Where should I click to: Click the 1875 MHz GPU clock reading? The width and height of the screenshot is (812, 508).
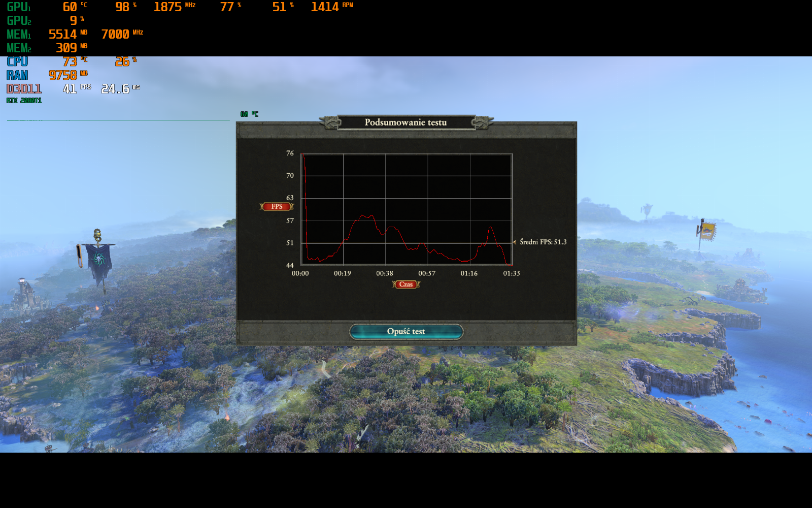click(175, 7)
